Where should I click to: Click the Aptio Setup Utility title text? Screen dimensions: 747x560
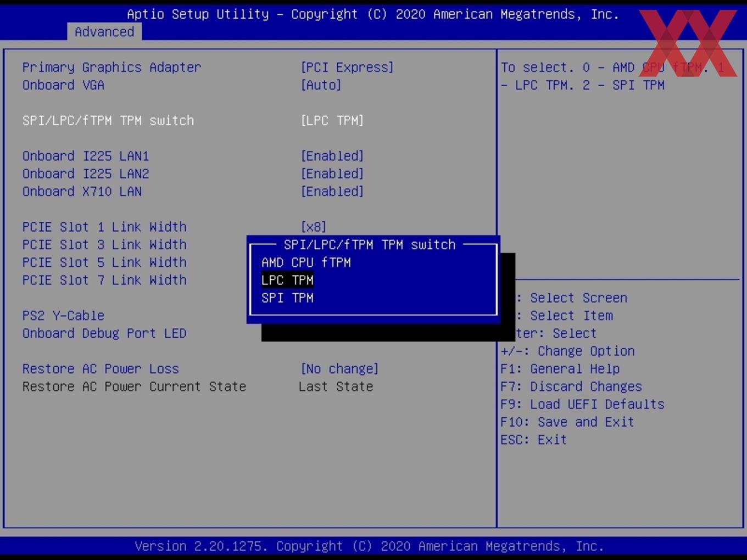coord(373,14)
